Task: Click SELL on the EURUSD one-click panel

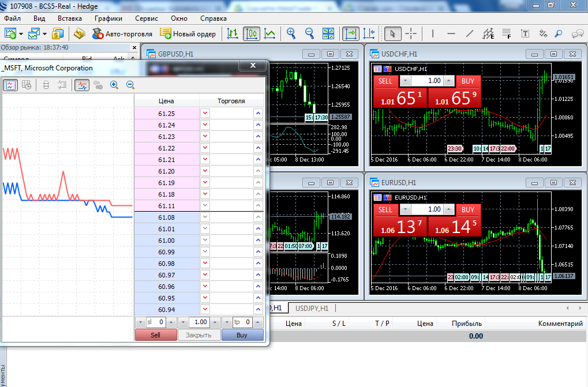Action: [385, 210]
